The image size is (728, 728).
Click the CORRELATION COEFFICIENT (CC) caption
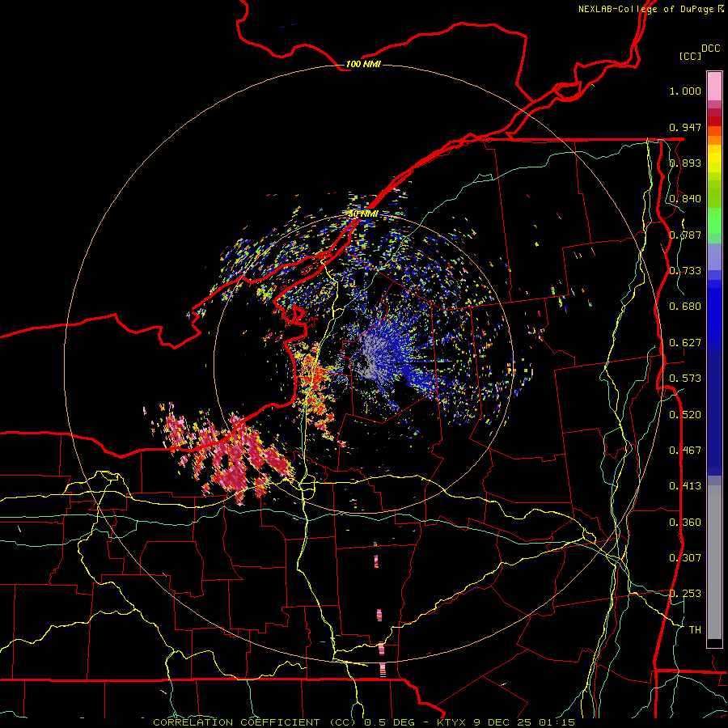click(x=255, y=722)
